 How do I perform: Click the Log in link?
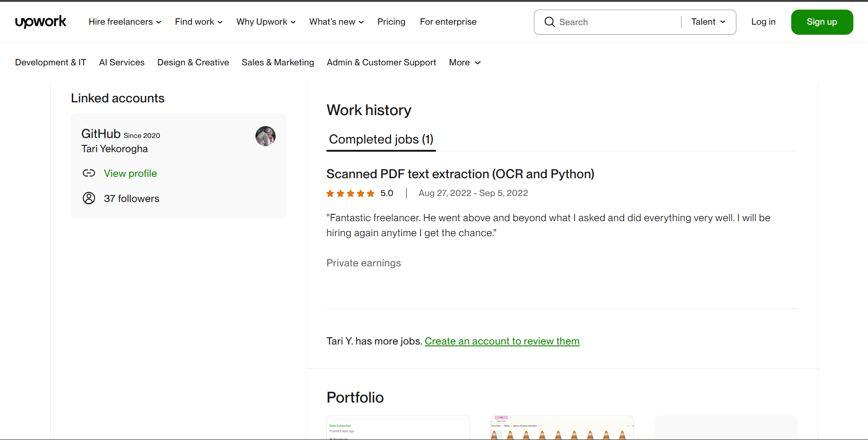pyautogui.click(x=763, y=21)
